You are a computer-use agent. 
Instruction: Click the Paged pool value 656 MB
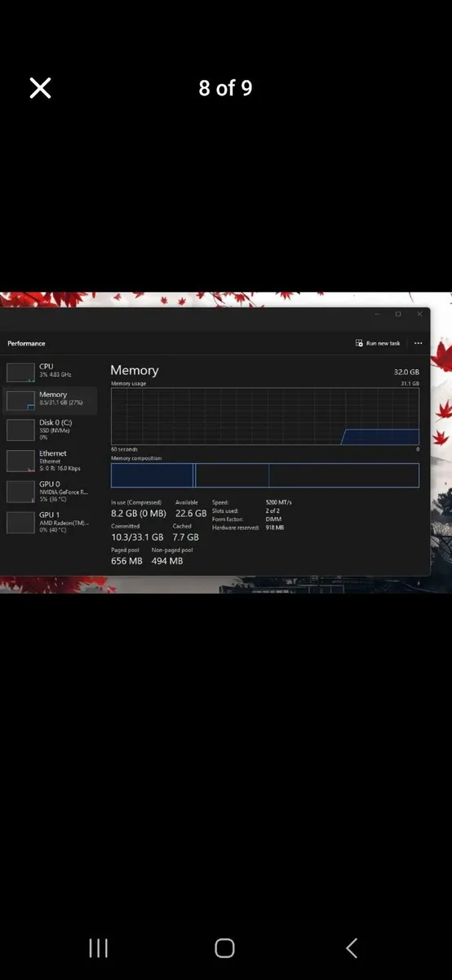[126, 561]
